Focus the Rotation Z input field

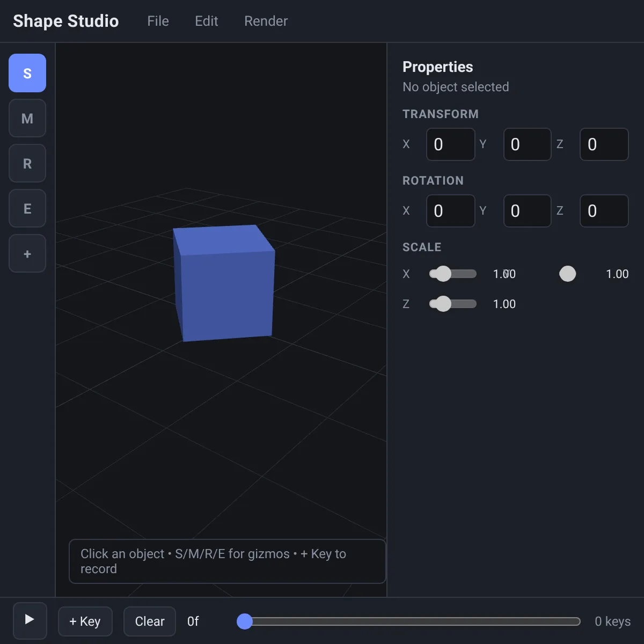click(x=604, y=211)
